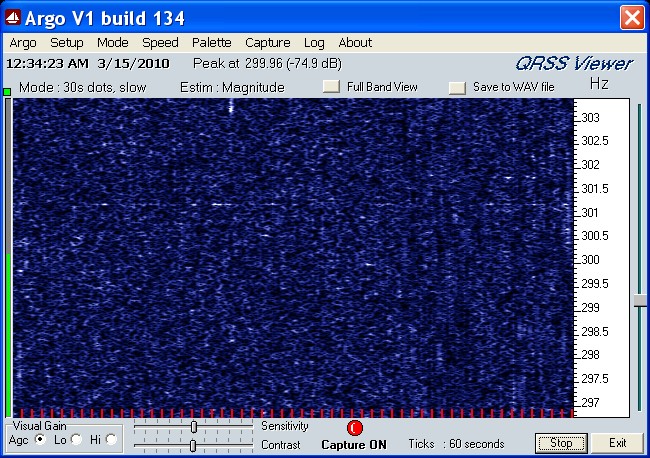Click the Capture ON status text
The image size is (650, 458).
(x=354, y=445)
